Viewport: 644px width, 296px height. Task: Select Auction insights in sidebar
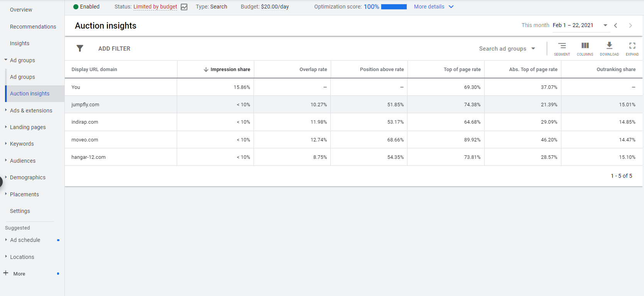pyautogui.click(x=30, y=94)
